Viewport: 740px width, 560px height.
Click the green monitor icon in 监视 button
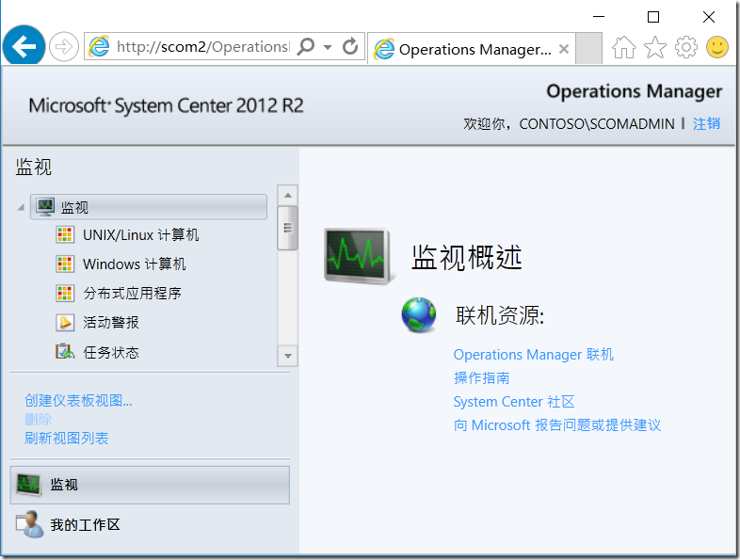click(x=28, y=485)
